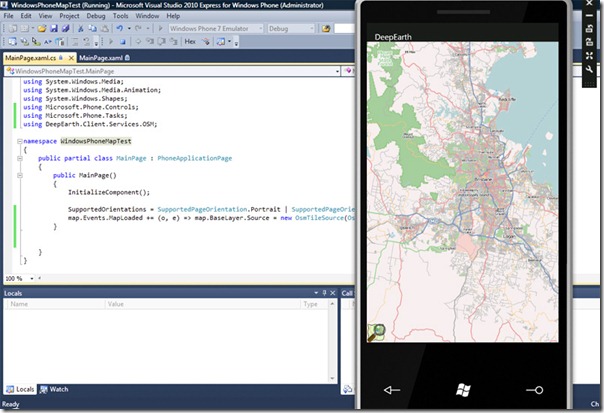Click the Step Into debug icon
The image size is (604, 413).
coord(150,42)
